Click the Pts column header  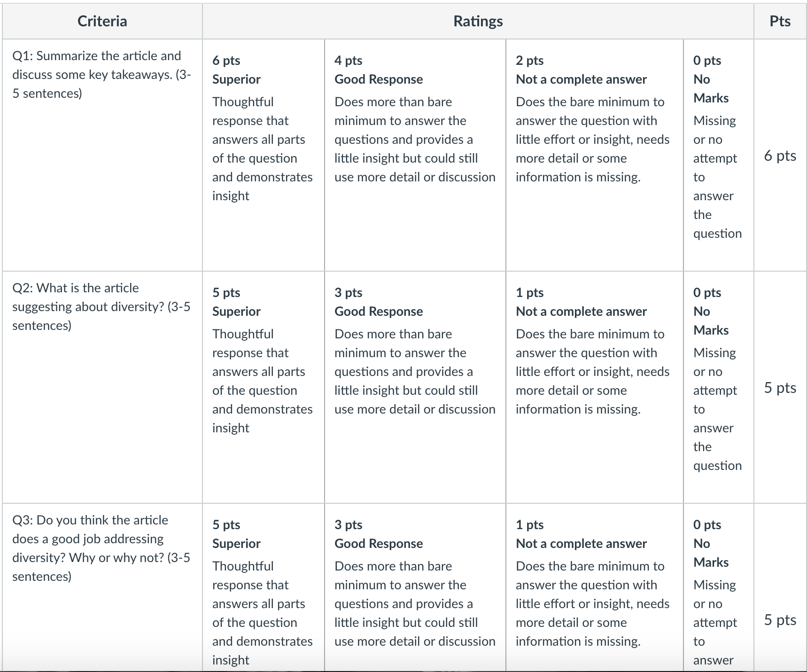click(780, 21)
